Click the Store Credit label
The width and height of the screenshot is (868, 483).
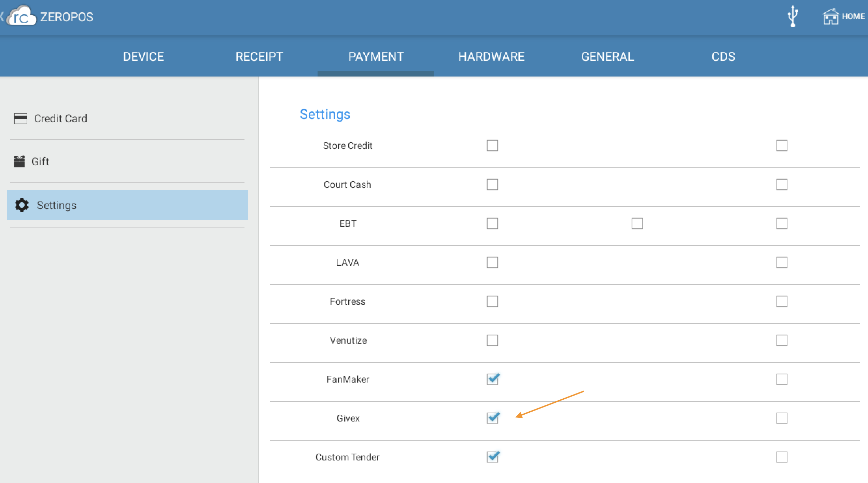[348, 146]
